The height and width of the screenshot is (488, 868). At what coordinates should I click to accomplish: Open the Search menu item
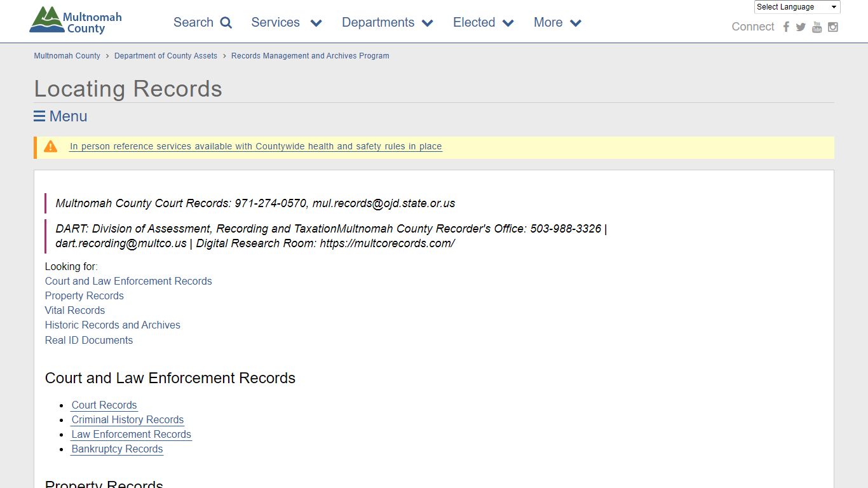tap(193, 22)
